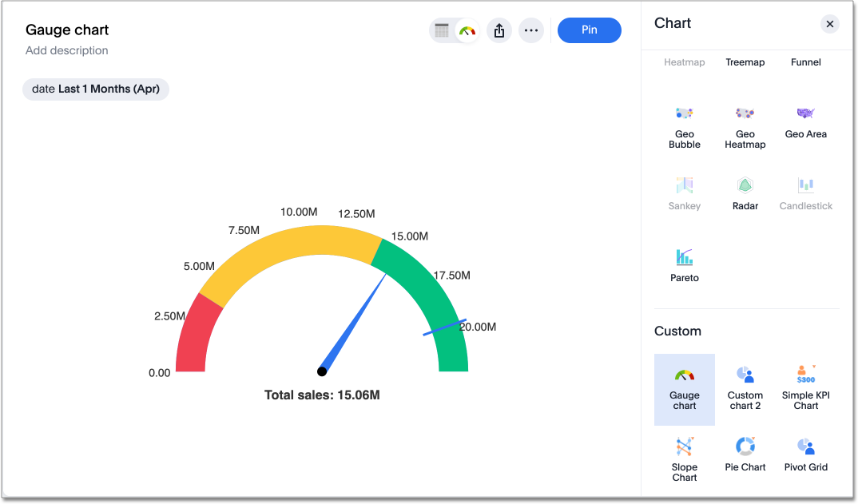The width and height of the screenshot is (858, 504).
Task: Close the Chart panel
Action: (829, 23)
